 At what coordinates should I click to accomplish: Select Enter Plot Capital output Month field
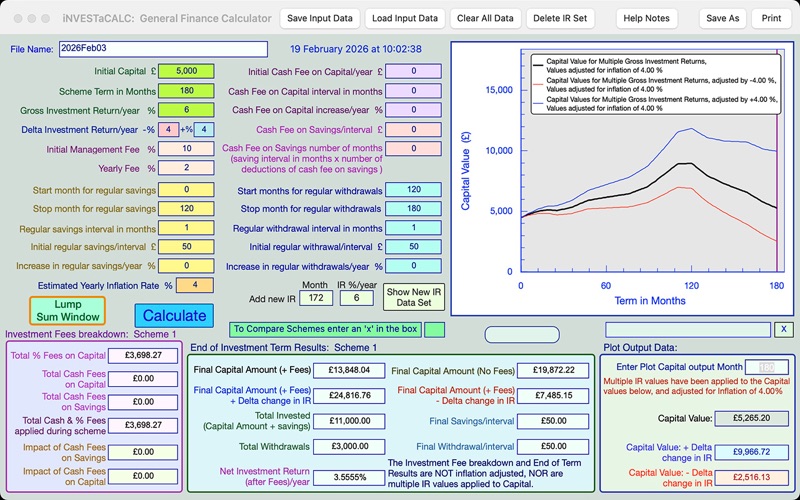tap(766, 367)
